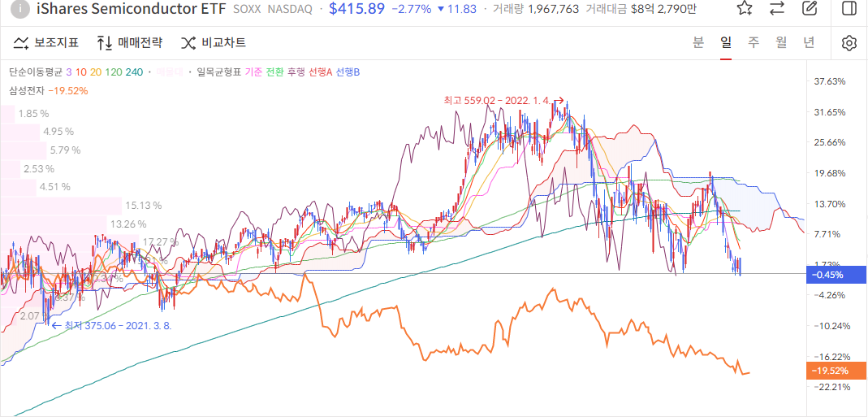The width and height of the screenshot is (868, 417).
Task: Open the memo edit pencil icon
Action: pos(810,8)
